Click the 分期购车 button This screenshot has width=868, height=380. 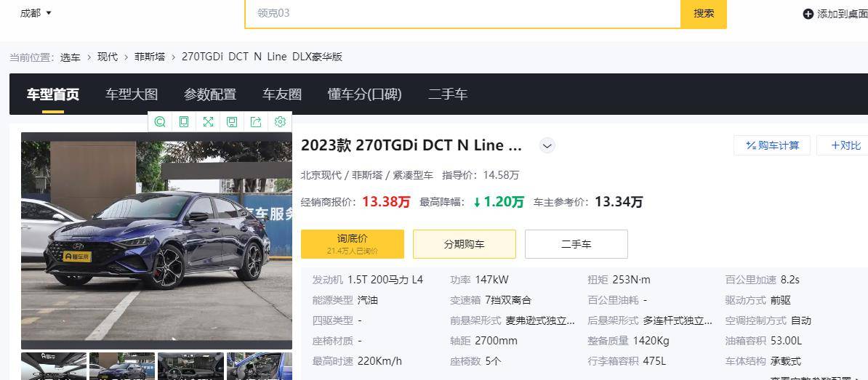[465, 244]
